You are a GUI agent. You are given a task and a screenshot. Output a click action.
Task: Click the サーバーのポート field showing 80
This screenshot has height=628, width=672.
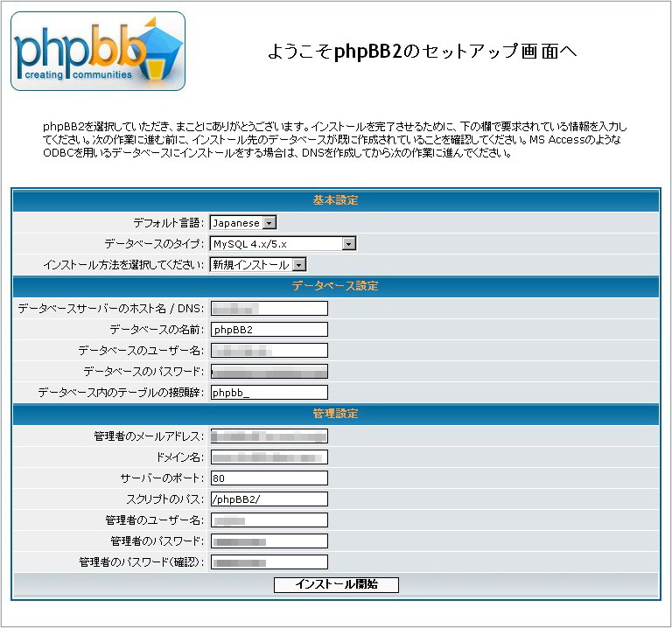(269, 478)
